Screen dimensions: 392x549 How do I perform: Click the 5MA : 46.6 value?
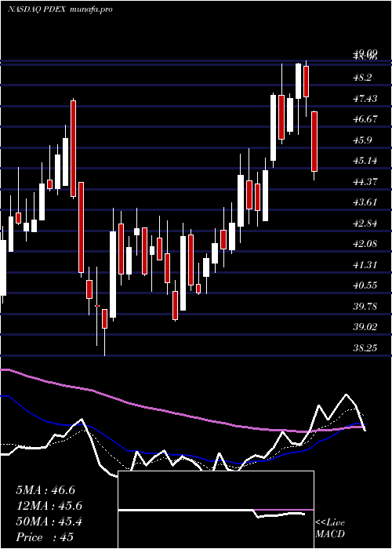click(45, 490)
